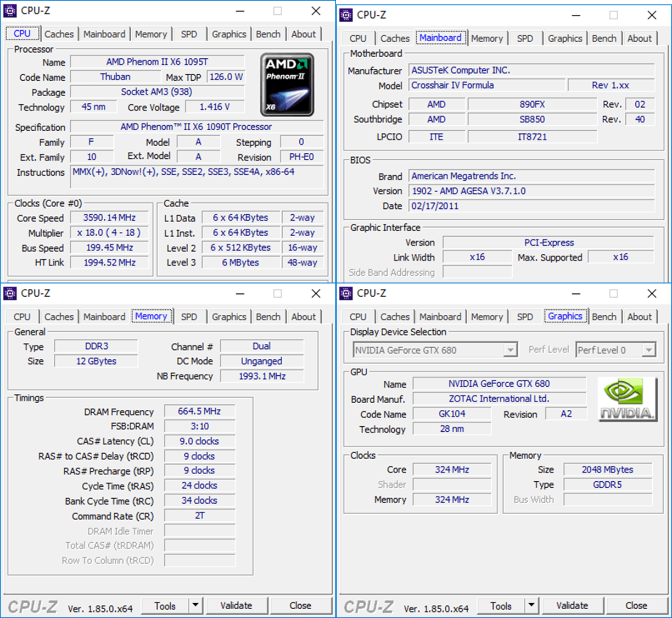The height and width of the screenshot is (618, 672).
Task: Switch to Caches tab in the processor window
Action: point(59,34)
